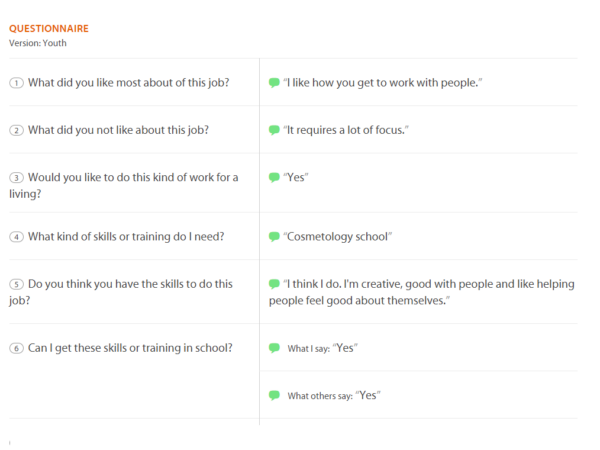The width and height of the screenshot is (600, 450).
Task: Click the circled number 1 icon
Action: pos(16,83)
